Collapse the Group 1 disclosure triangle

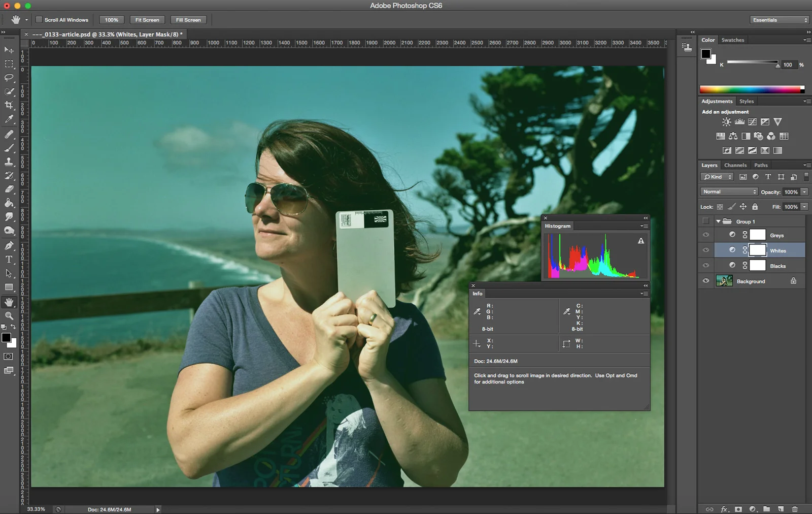(718, 221)
